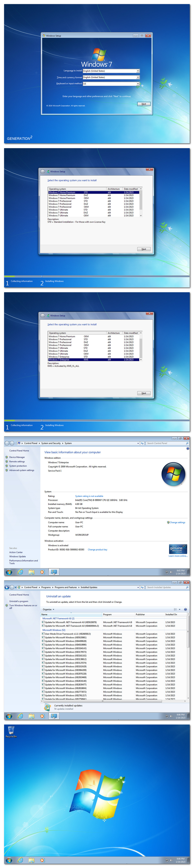The image size is (194, 868).
Task: Click the view options icon in Installed Updates
Action: [175, 609]
